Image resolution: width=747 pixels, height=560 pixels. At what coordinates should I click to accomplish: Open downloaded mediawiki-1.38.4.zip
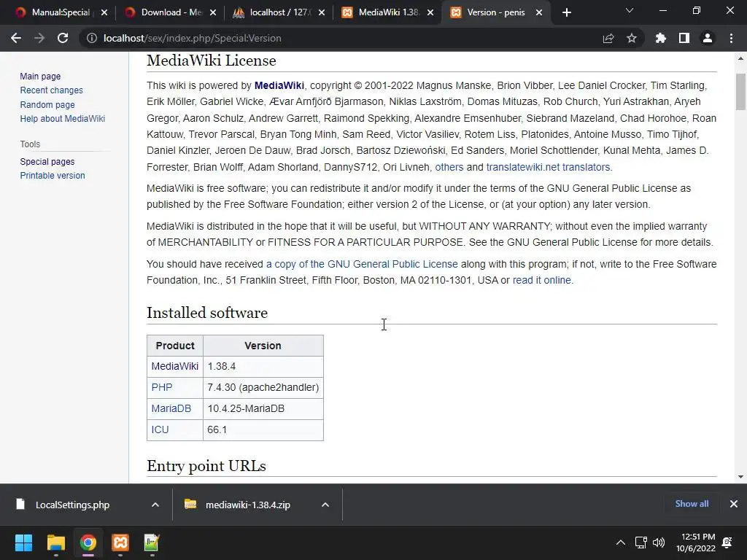tap(248, 505)
